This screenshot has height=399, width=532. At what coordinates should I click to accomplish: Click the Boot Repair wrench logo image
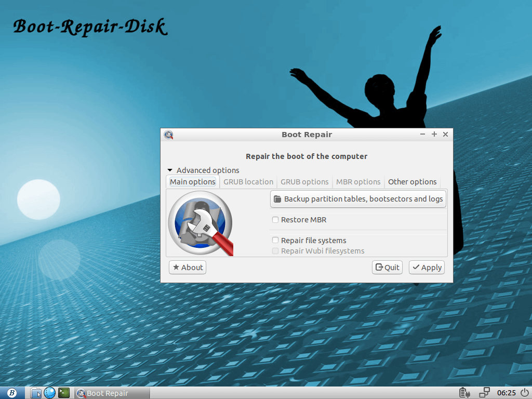[201, 223]
